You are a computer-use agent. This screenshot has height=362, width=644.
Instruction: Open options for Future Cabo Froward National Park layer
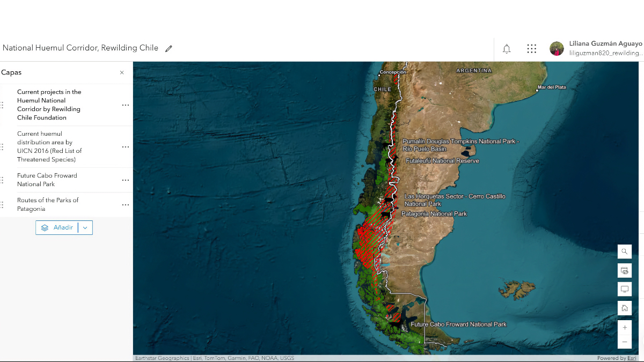(125, 180)
